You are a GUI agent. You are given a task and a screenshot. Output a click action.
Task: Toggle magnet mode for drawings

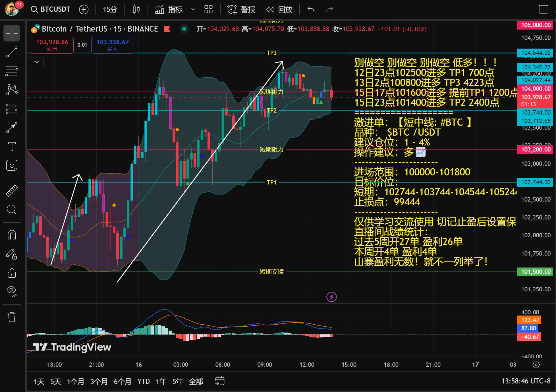tap(12, 235)
